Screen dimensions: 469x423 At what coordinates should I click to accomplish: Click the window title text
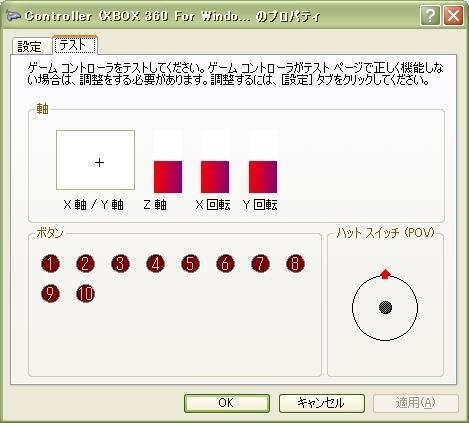point(173,16)
